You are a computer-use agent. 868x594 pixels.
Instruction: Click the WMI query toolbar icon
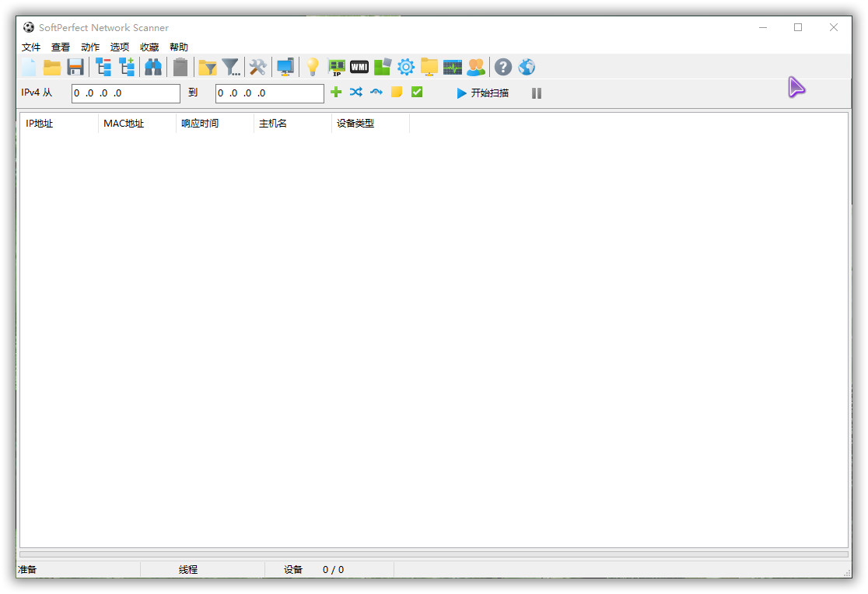coord(359,68)
